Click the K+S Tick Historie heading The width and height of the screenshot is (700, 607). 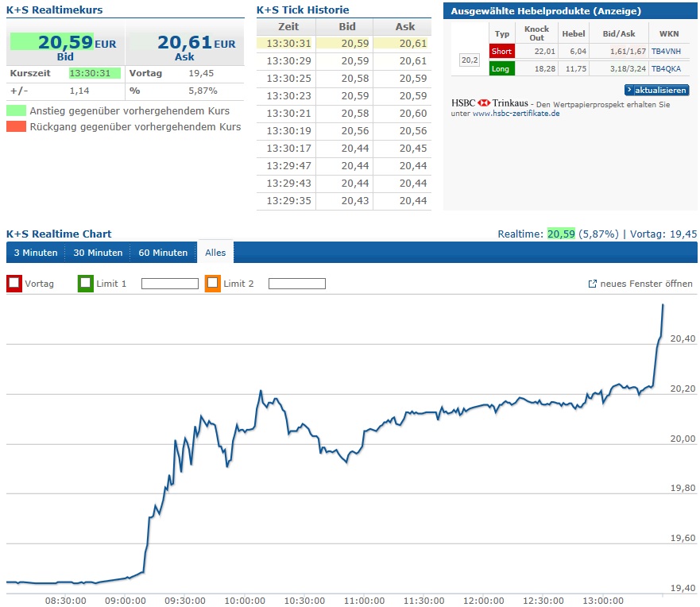(303, 10)
